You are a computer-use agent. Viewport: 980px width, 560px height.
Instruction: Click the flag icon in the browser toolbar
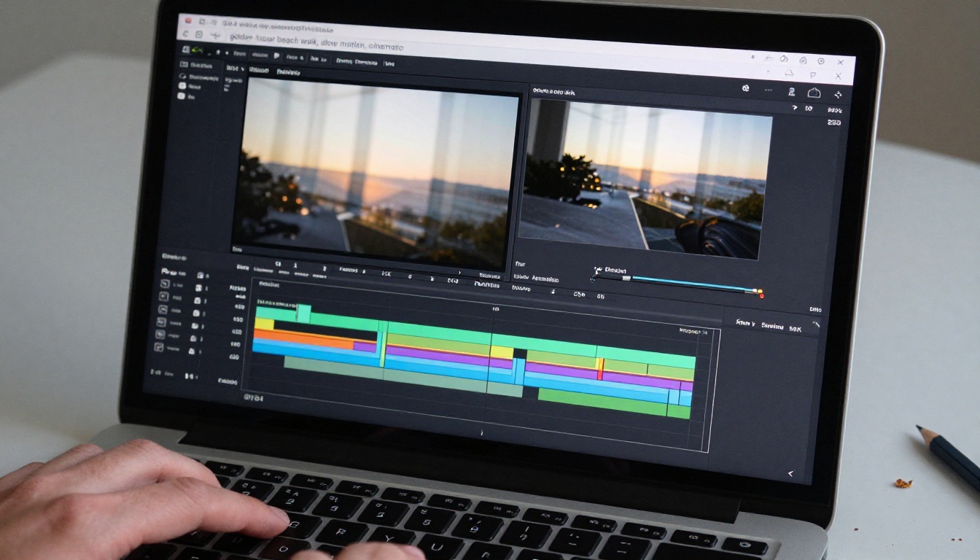tap(813, 74)
